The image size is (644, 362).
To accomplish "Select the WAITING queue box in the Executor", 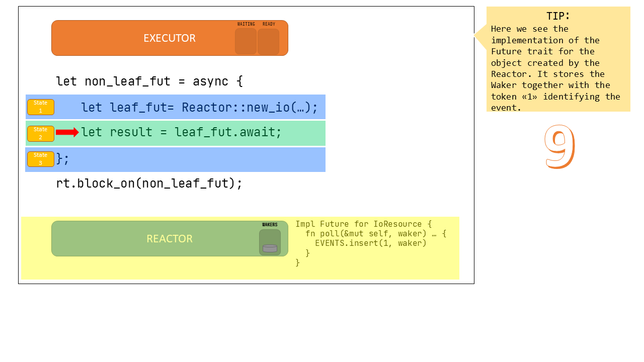I will tap(246, 41).
